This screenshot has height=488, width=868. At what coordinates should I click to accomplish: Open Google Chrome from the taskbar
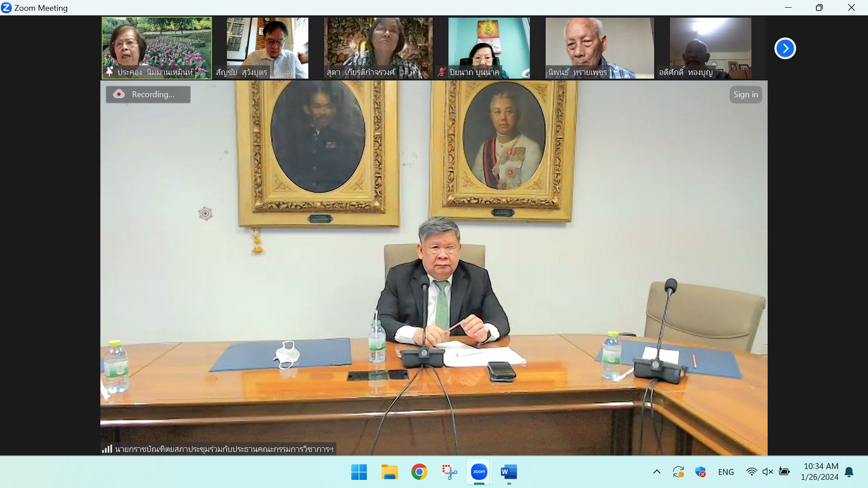point(419,472)
